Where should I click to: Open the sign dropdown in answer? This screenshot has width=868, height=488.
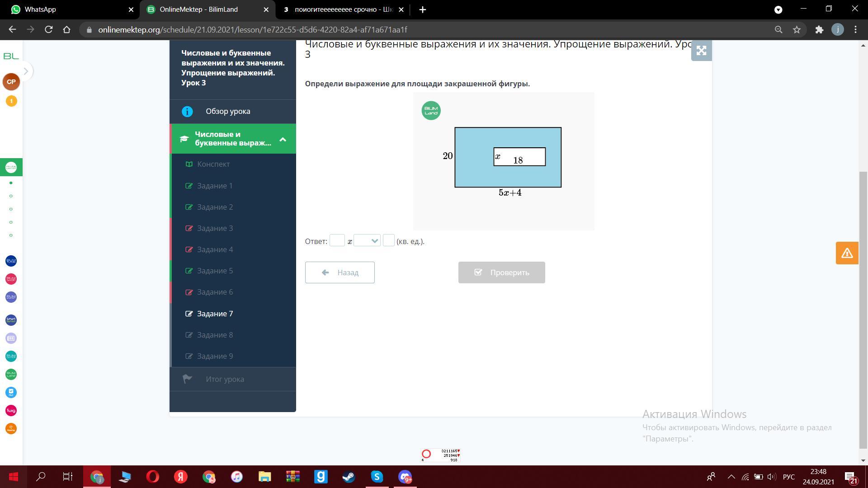[x=367, y=241]
